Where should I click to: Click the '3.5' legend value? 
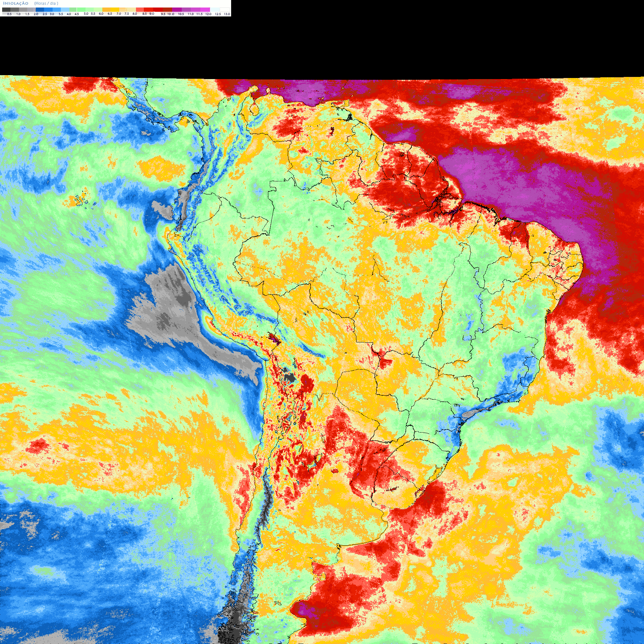pyautogui.click(x=61, y=14)
